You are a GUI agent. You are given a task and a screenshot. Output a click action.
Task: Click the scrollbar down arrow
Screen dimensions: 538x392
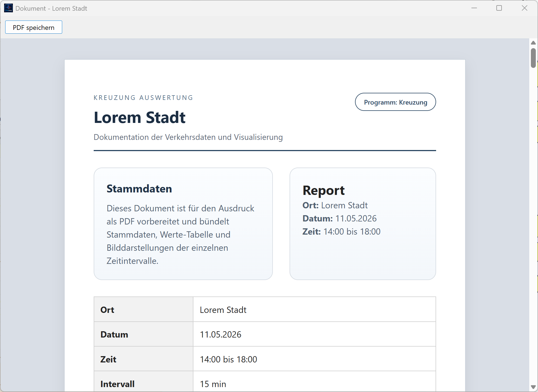click(x=533, y=387)
